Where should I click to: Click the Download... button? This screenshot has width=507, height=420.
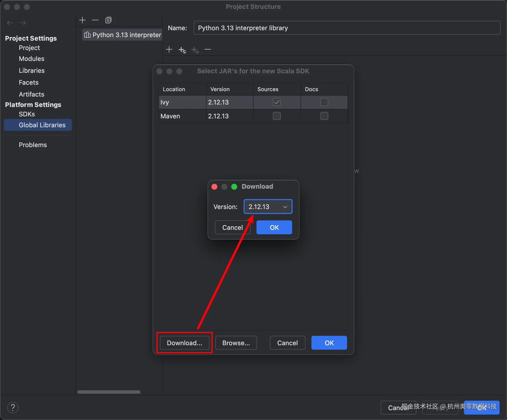tap(184, 343)
